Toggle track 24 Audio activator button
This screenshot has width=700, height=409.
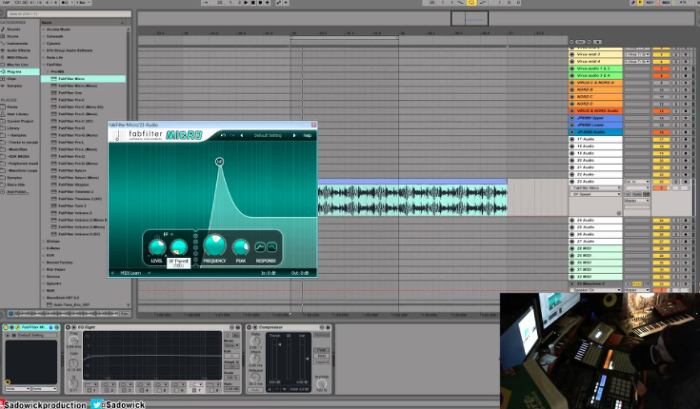661,221
